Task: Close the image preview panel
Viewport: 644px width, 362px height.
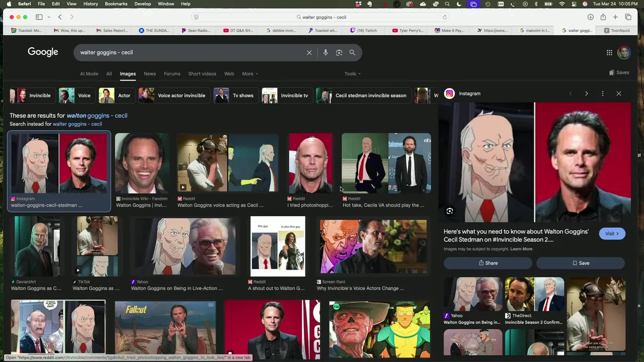Action: 619,94
